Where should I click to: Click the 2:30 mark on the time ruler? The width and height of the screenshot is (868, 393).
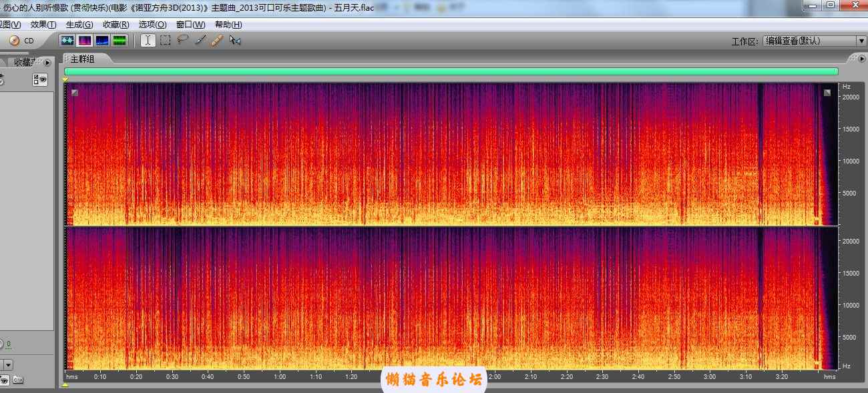(x=602, y=377)
